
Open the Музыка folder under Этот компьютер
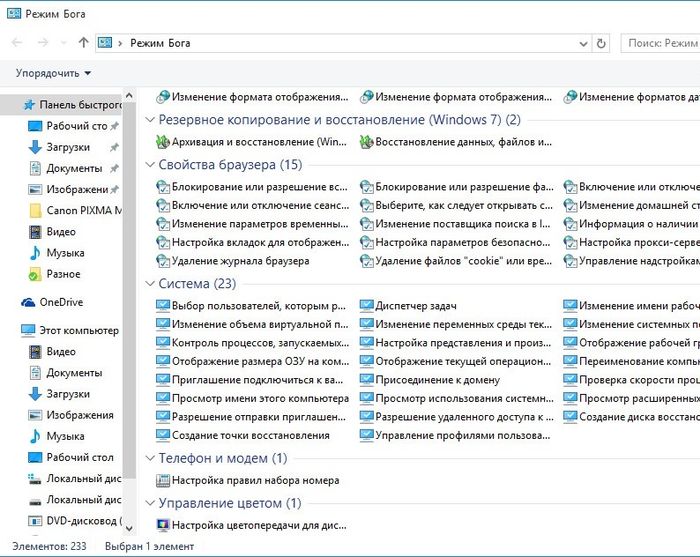tap(65, 436)
